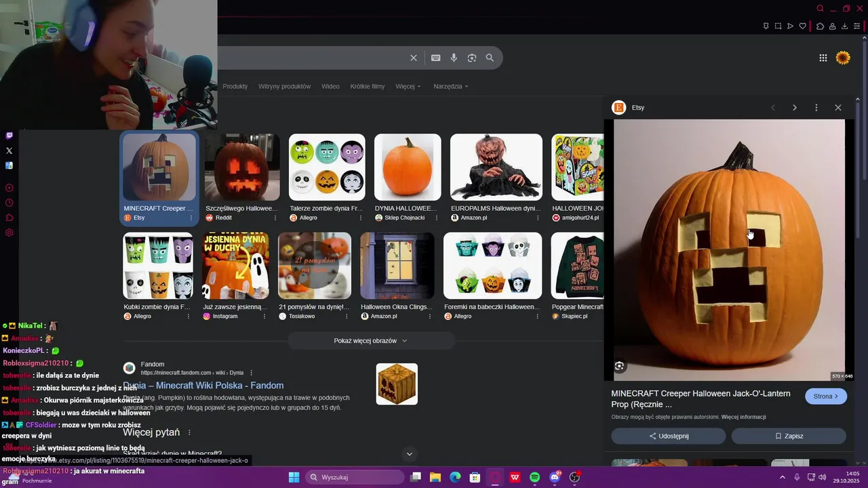Go to the previous image in the preview panel
This screenshot has width=868, height=488.
(x=773, y=107)
